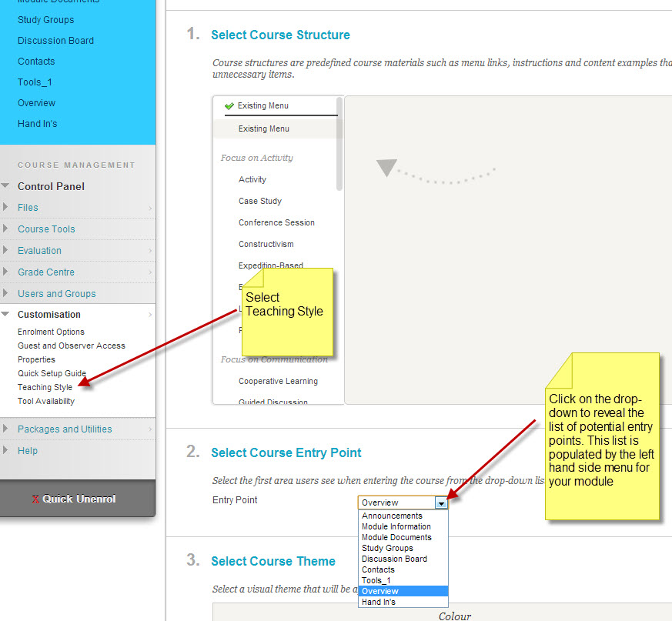Select Cooperative Learning structure
Viewport: 672px width, 621px height.
pyautogui.click(x=278, y=381)
